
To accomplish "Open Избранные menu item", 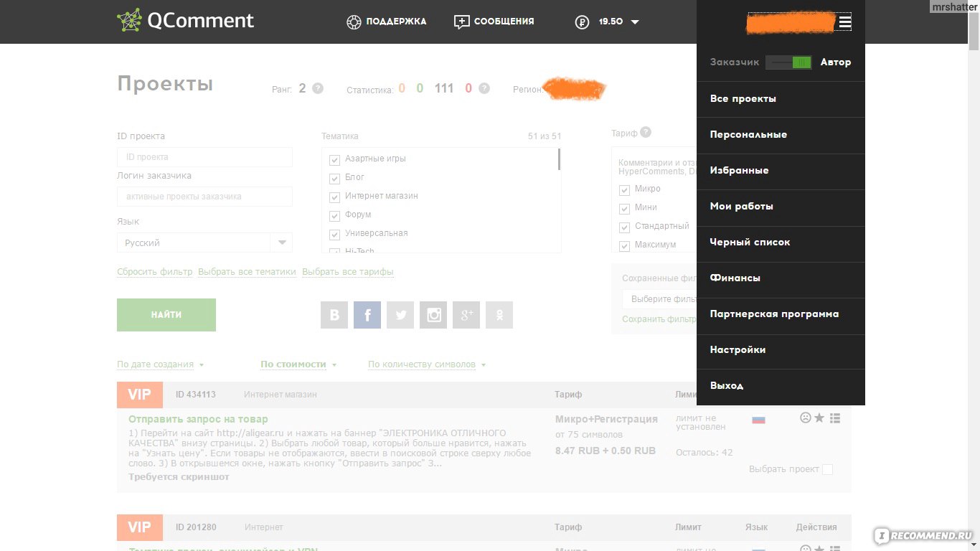I will pos(781,171).
